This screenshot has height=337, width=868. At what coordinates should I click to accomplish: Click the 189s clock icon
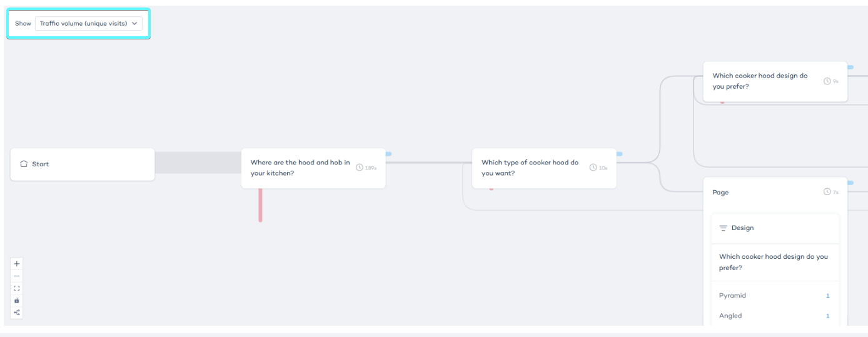pyautogui.click(x=359, y=168)
